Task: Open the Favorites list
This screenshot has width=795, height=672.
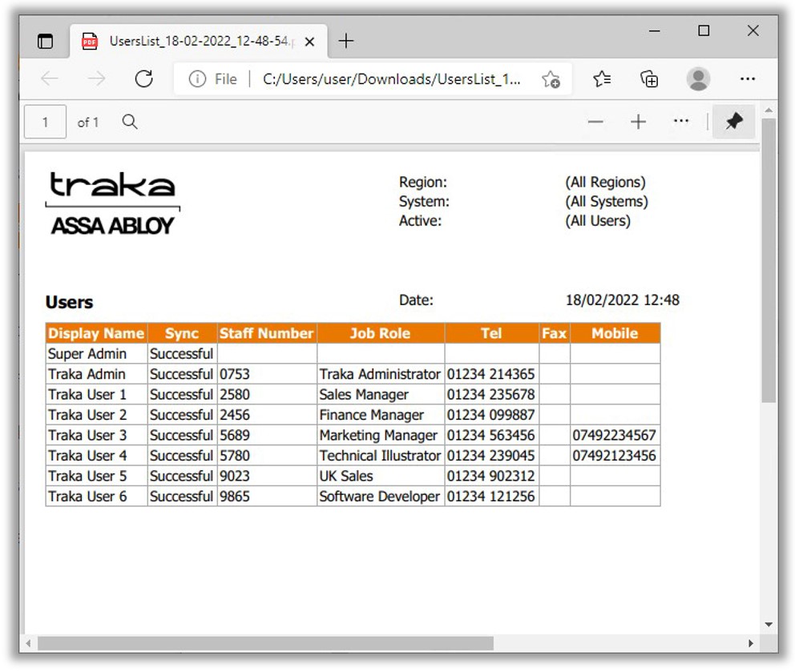Action: [x=602, y=79]
